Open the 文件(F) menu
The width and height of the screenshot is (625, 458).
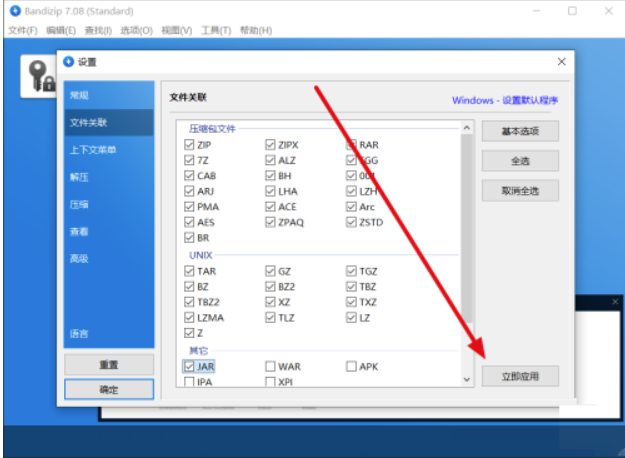click(23, 31)
